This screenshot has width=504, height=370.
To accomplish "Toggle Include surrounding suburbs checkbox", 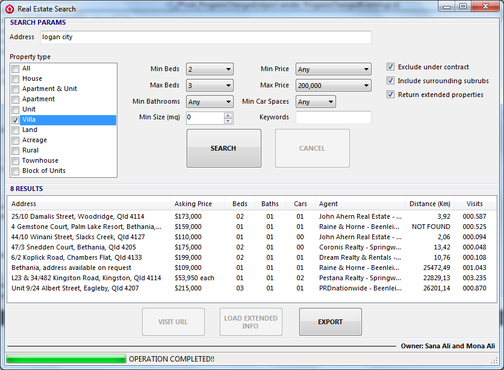I will [x=390, y=81].
